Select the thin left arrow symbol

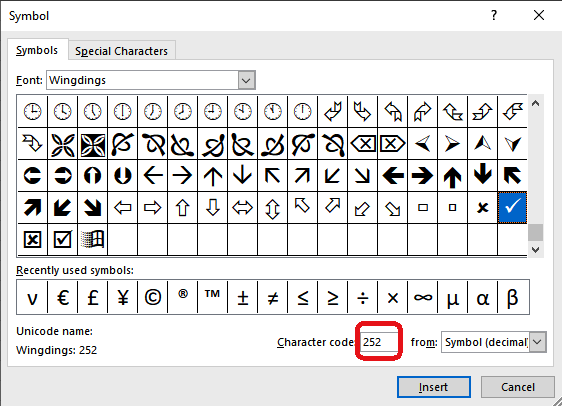click(x=153, y=176)
